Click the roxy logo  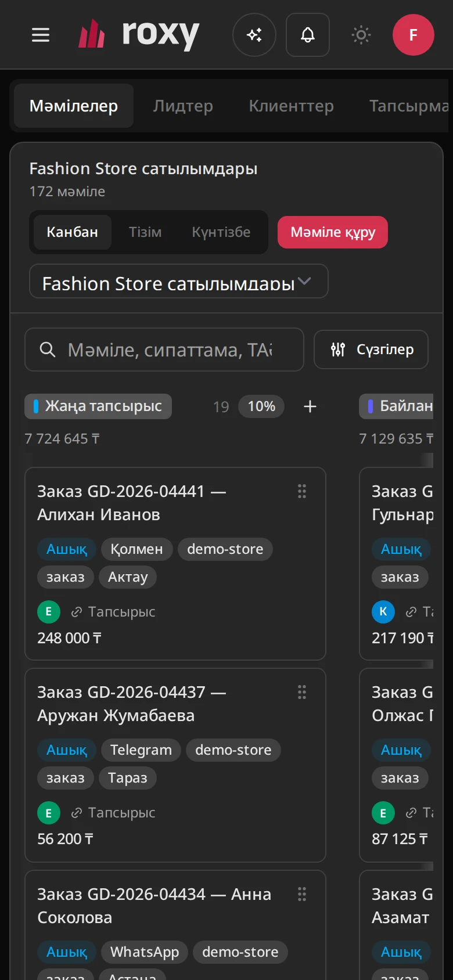tap(139, 35)
